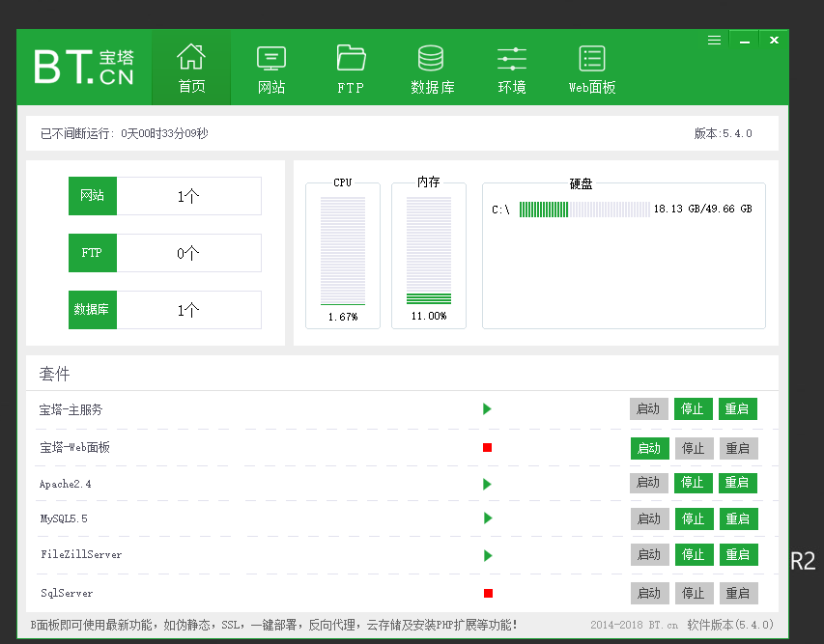
Task: Stop the 宝塔-主服务 service
Action: [694, 408]
